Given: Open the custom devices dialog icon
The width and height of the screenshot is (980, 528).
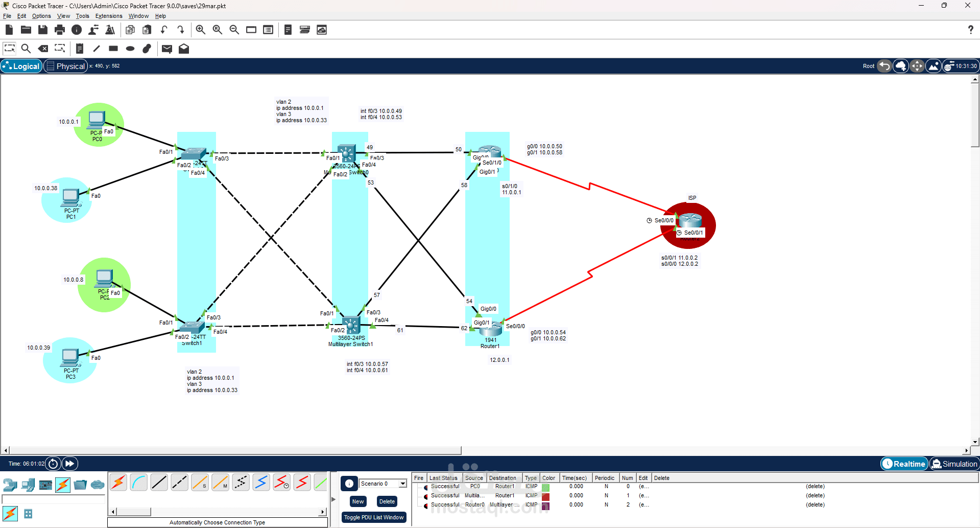Looking at the screenshot, I should [268, 30].
